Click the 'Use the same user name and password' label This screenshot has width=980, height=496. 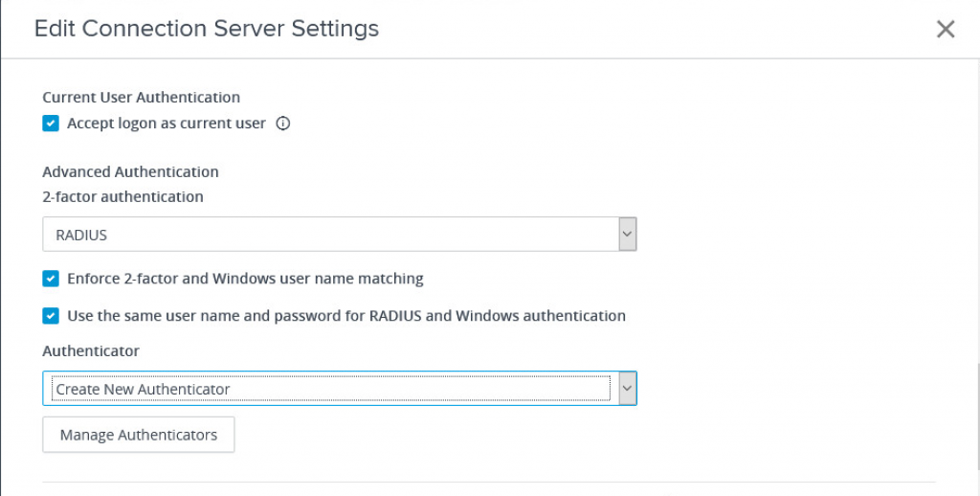pos(346,315)
